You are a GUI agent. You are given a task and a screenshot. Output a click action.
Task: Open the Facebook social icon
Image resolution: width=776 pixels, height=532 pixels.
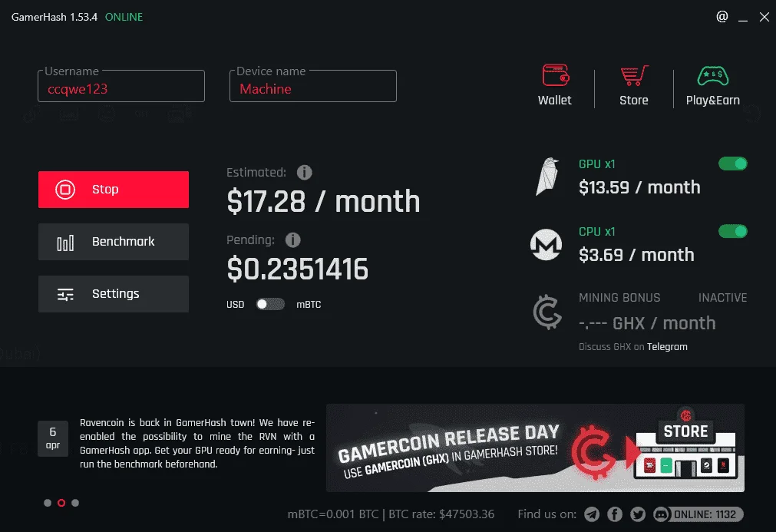[615, 514]
